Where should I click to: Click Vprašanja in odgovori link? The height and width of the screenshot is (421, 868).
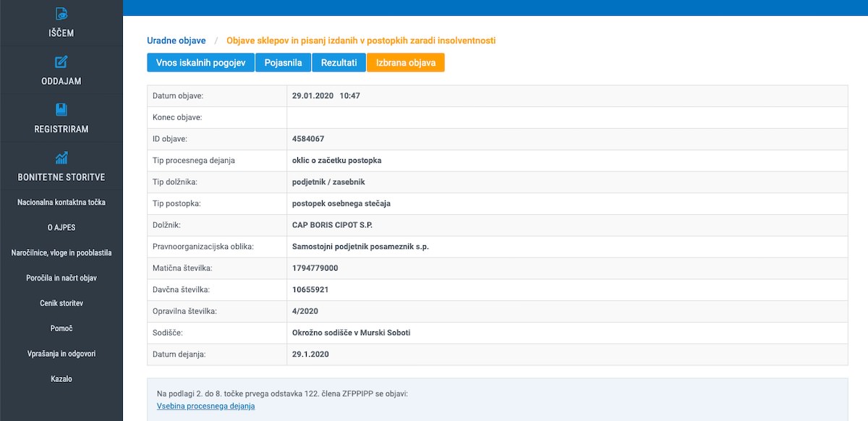61,354
